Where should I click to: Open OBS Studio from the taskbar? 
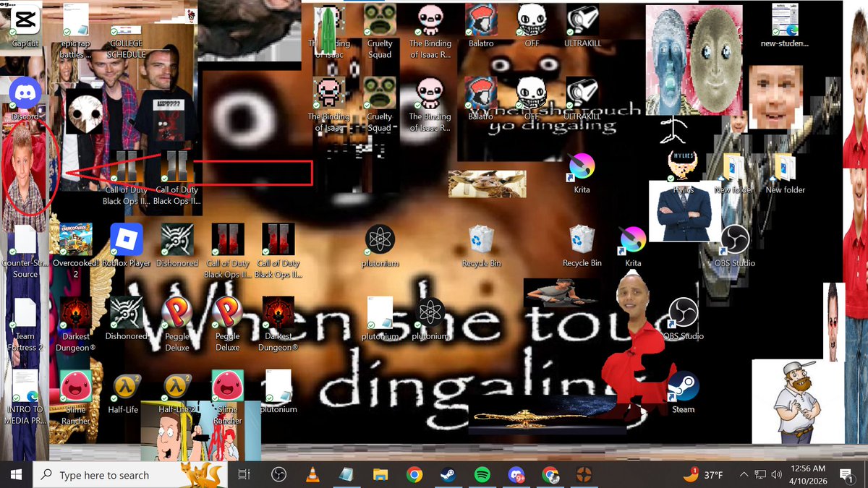278,475
